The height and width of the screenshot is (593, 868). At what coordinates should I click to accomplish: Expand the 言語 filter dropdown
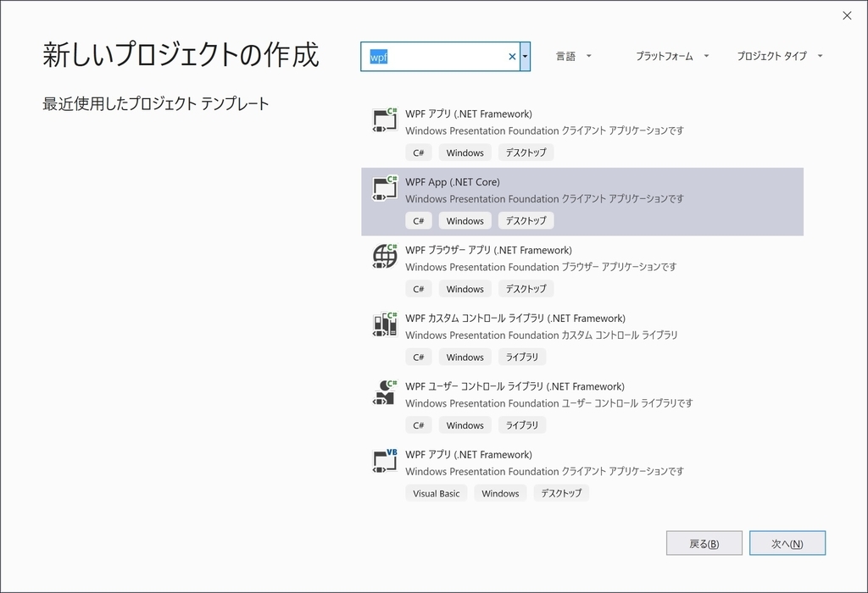[x=574, y=56]
